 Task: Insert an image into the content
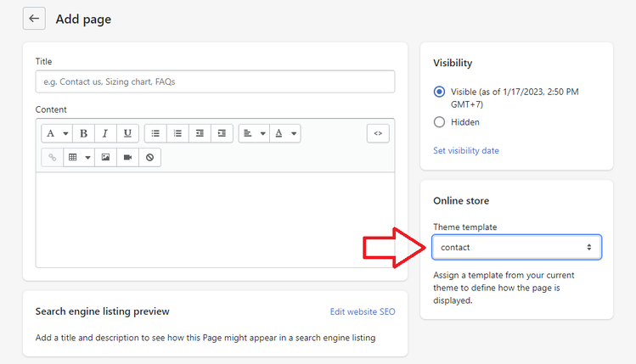105,157
